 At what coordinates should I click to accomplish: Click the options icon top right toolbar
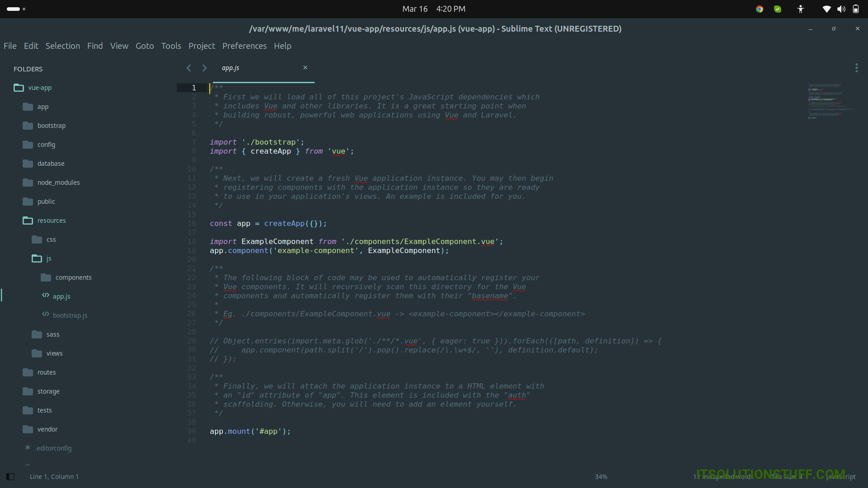857,67
